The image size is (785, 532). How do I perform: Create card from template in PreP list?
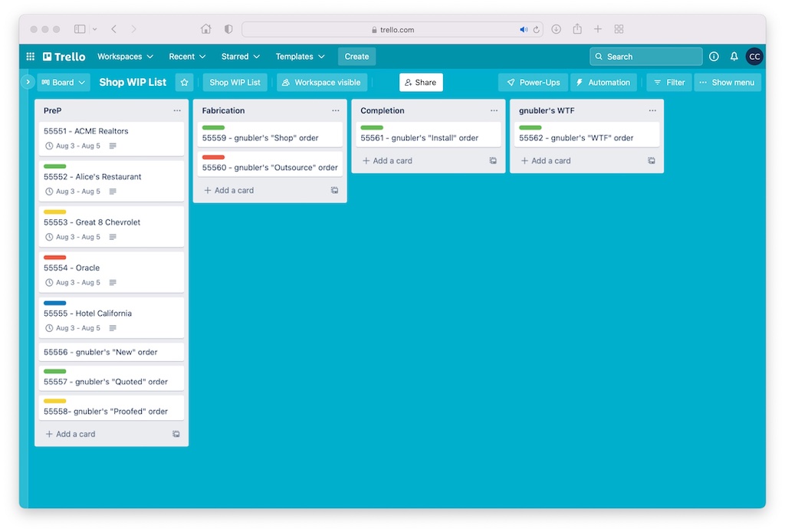[x=176, y=434]
